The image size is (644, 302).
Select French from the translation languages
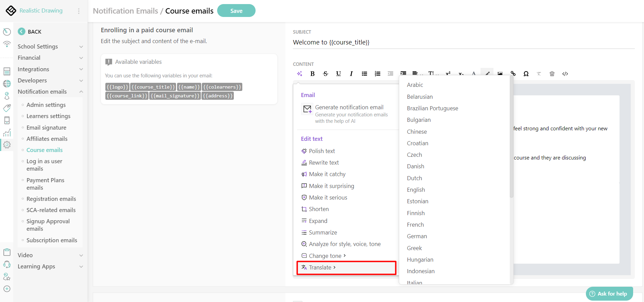tap(415, 225)
